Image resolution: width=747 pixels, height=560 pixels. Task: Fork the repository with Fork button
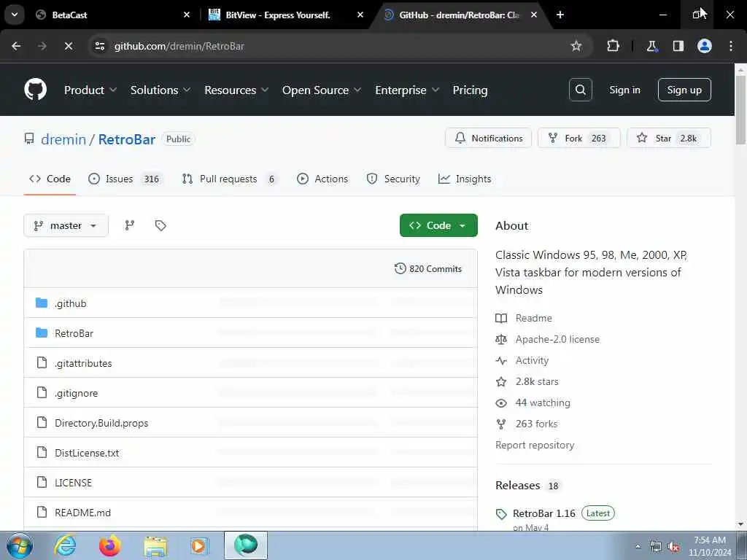click(578, 138)
